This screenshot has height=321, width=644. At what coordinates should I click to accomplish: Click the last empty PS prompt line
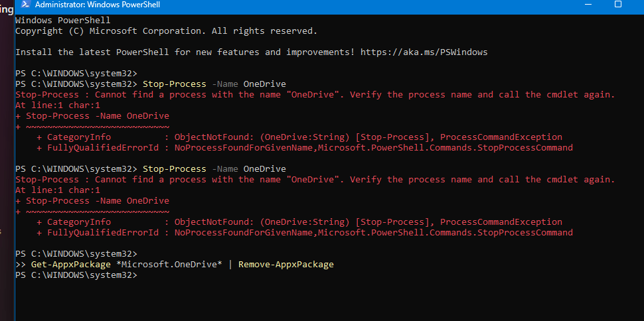tap(76, 275)
